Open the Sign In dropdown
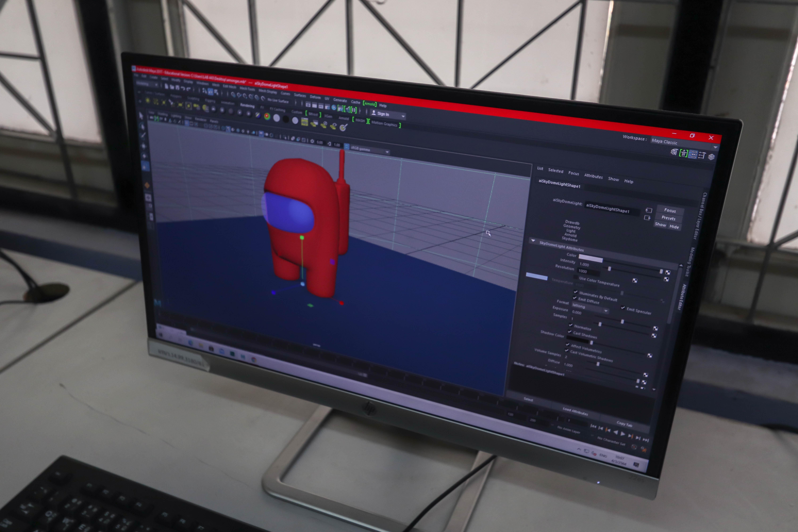The width and height of the screenshot is (798, 532). (388, 115)
